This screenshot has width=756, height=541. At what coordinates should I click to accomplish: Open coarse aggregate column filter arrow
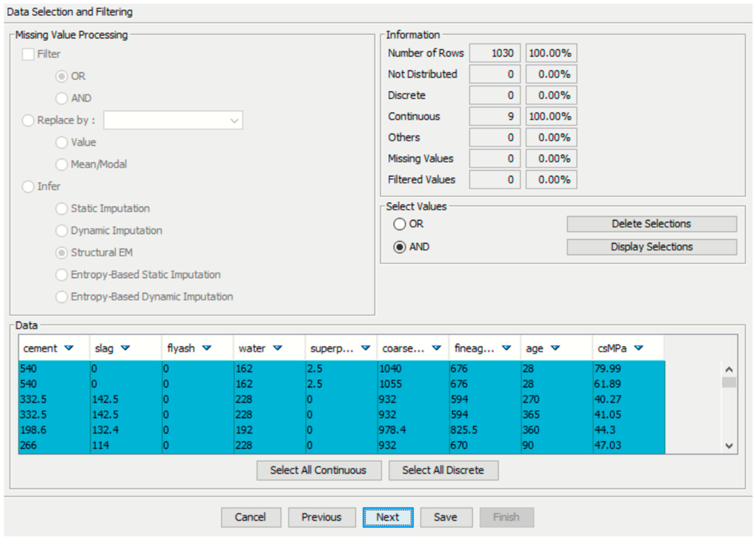tap(436, 348)
